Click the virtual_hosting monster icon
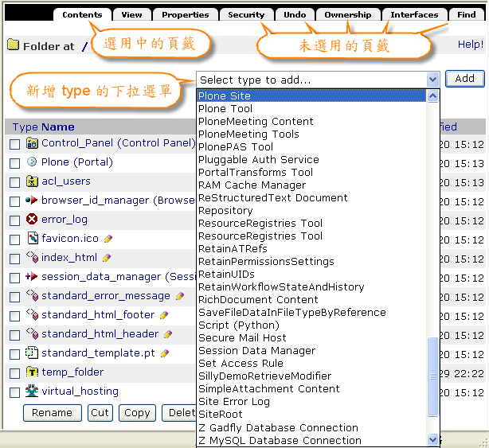The height and width of the screenshot is (448, 489). (32, 391)
